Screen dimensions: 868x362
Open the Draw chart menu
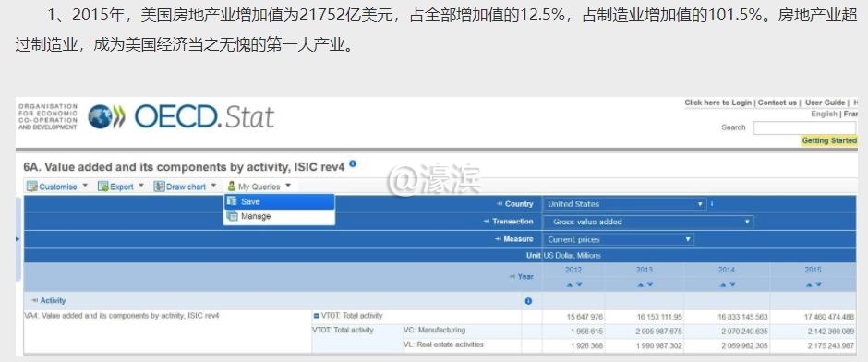(185, 187)
